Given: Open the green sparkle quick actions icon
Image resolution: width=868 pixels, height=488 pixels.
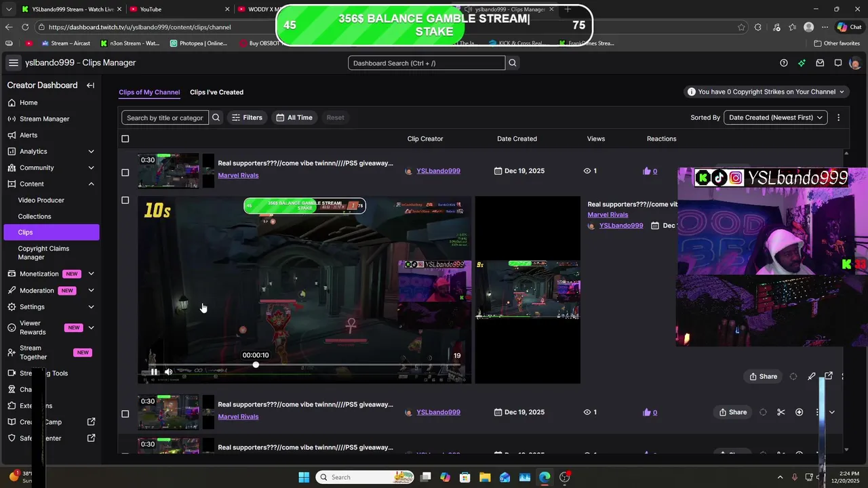Looking at the screenshot, I should (802, 63).
